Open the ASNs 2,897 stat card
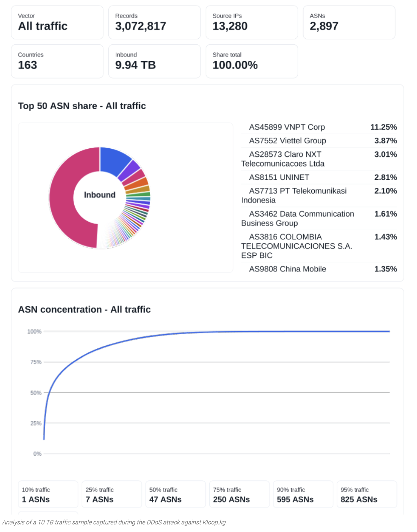The width and height of the screenshot is (417, 532). [x=349, y=22]
